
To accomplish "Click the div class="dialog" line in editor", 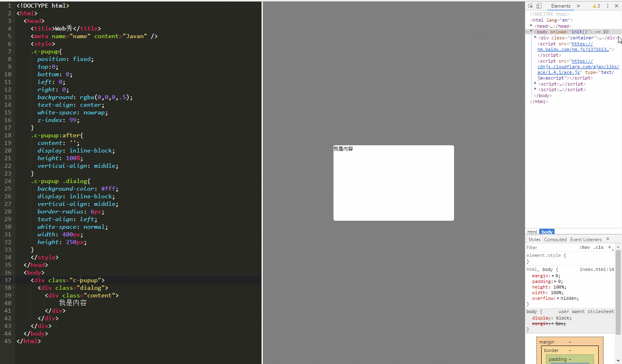I will click(x=73, y=288).
